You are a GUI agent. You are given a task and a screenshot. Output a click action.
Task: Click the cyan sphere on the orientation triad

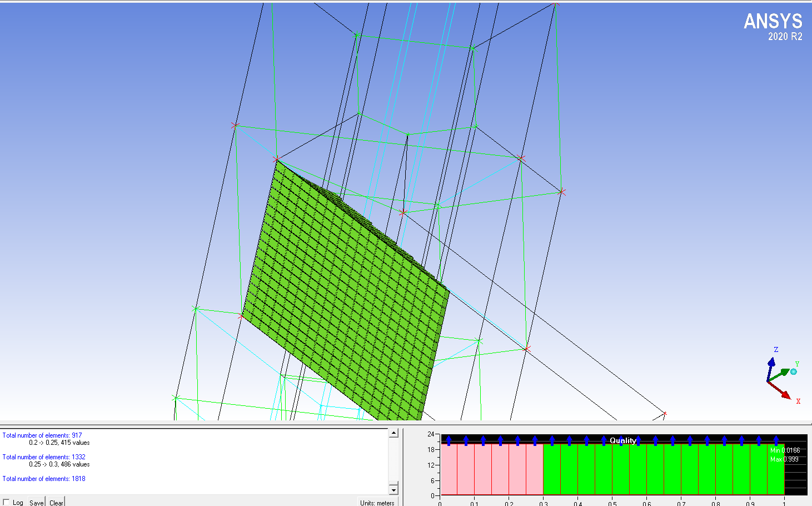point(794,371)
